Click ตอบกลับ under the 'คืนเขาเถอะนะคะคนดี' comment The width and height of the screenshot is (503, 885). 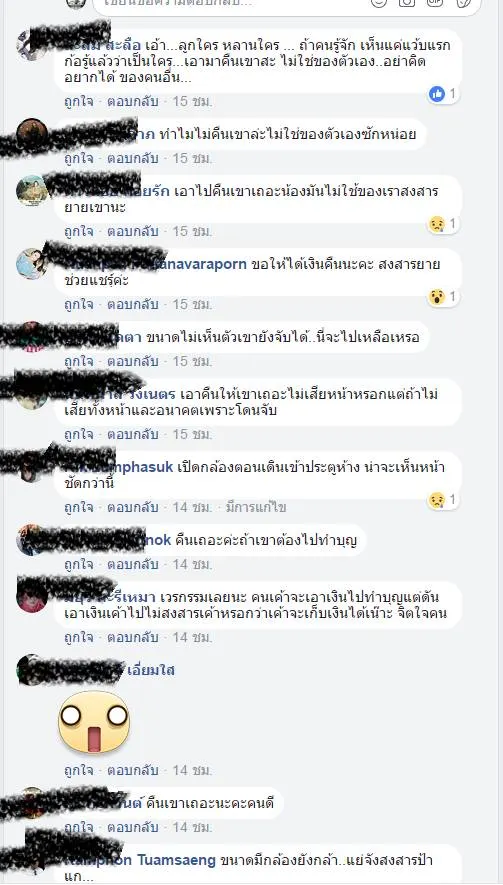pyautogui.click(x=133, y=827)
